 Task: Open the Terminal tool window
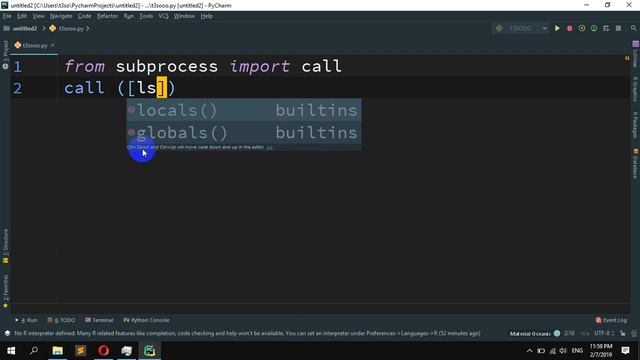click(x=99, y=320)
